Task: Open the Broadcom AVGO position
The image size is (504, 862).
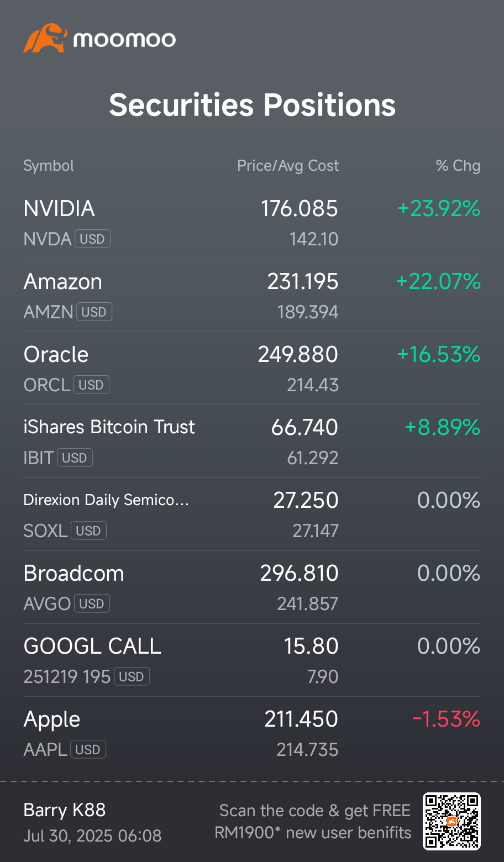Action: click(252, 587)
